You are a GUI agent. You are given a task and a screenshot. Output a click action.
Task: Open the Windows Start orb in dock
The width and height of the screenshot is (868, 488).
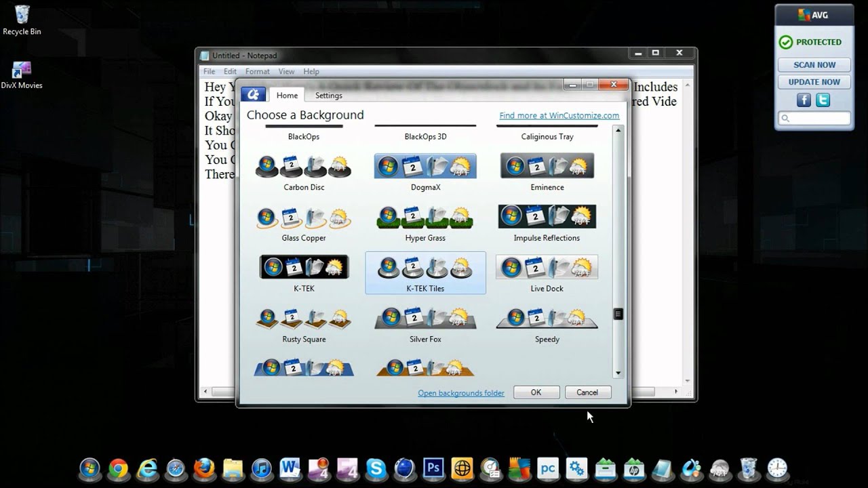click(90, 468)
